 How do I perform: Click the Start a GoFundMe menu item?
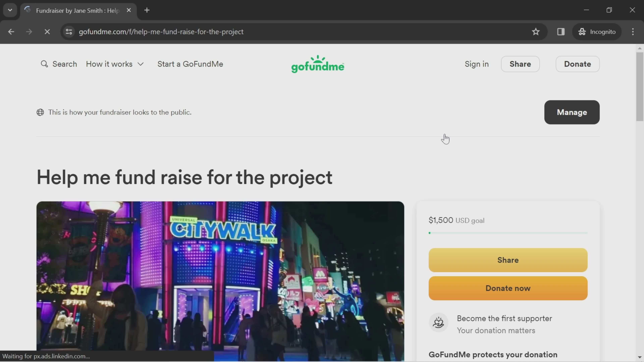[190, 64]
